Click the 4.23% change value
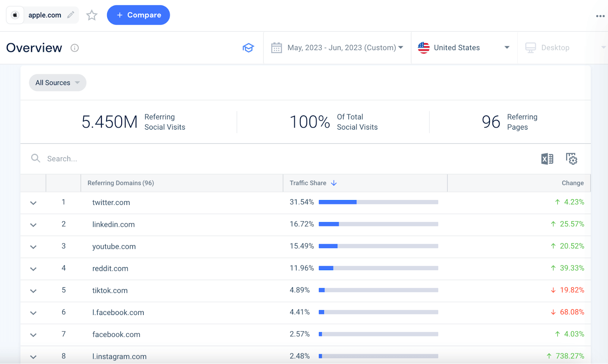Screen dimensions: 608x364 pyautogui.click(x=574, y=202)
